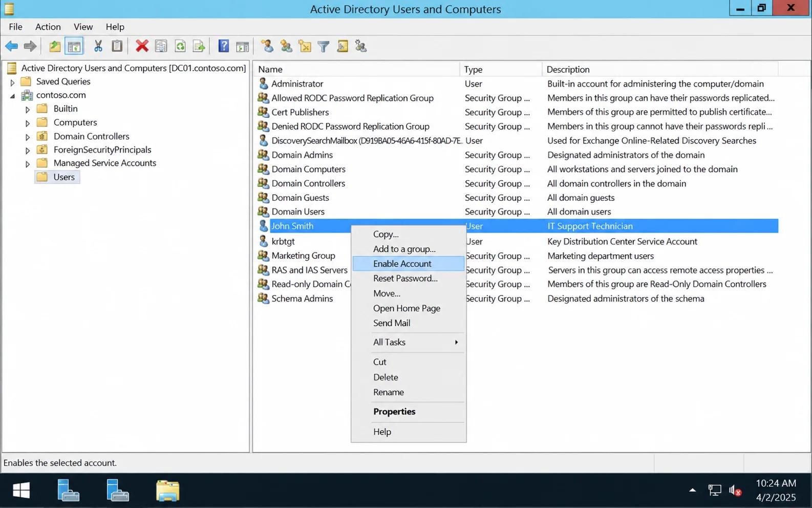This screenshot has height=508, width=812.
Task: Click the Cut scissors toolbar icon
Action: [x=98, y=47]
